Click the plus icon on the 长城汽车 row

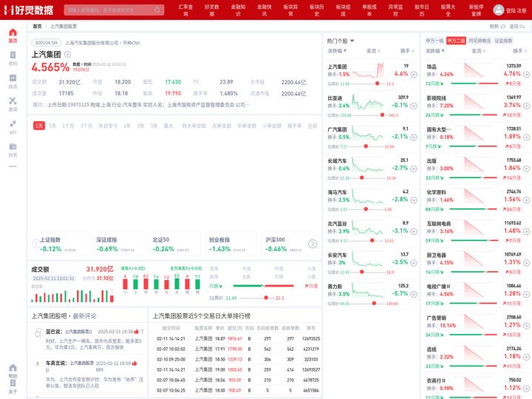(414, 168)
